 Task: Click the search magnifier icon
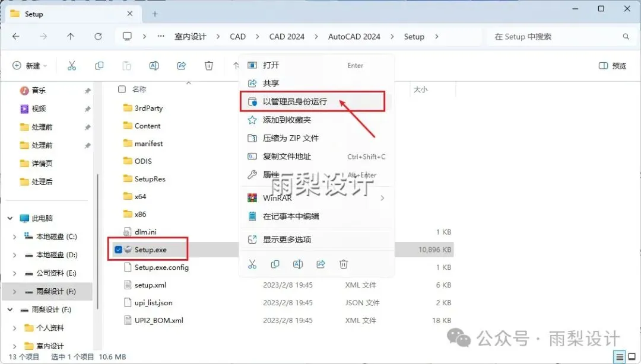point(626,37)
